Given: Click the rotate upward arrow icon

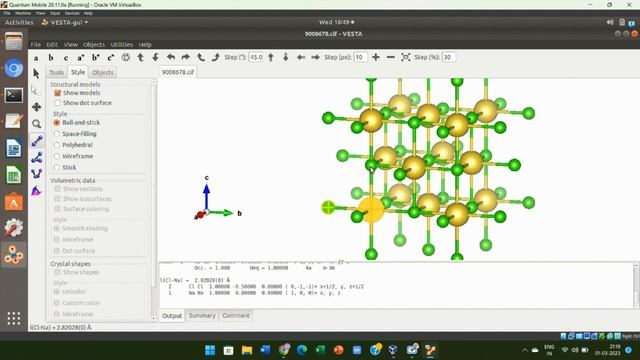Looking at the screenshot, I should pyautogui.click(x=140, y=58).
